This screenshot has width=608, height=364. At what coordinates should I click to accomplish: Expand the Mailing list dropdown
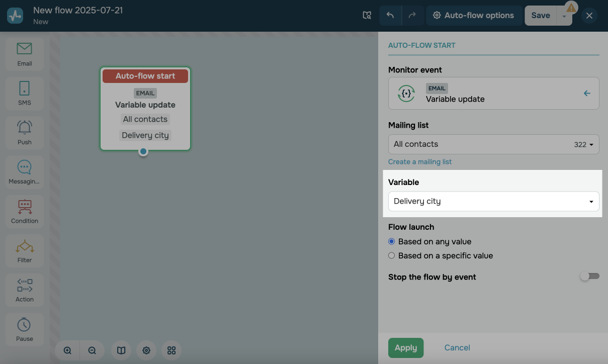pyautogui.click(x=493, y=144)
